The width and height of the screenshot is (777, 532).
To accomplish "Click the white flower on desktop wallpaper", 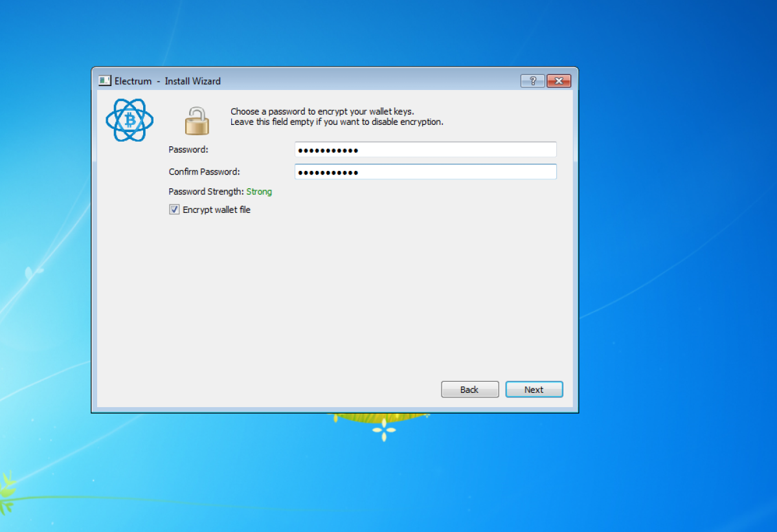I will pos(384,429).
